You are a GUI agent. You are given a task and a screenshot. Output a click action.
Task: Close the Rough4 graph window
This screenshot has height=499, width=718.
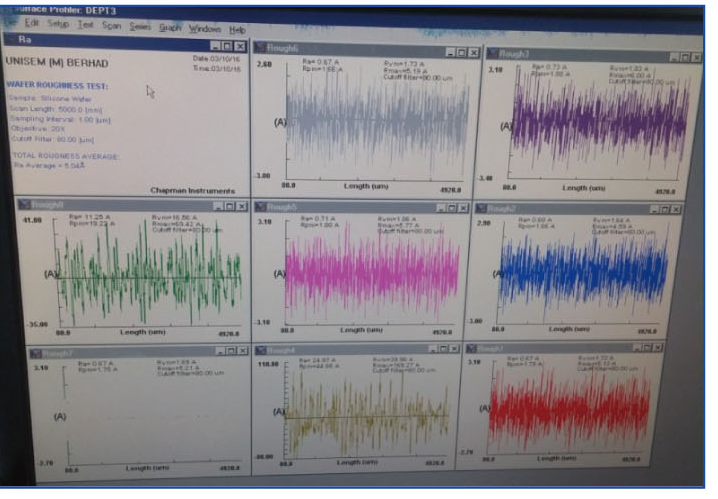click(x=454, y=349)
